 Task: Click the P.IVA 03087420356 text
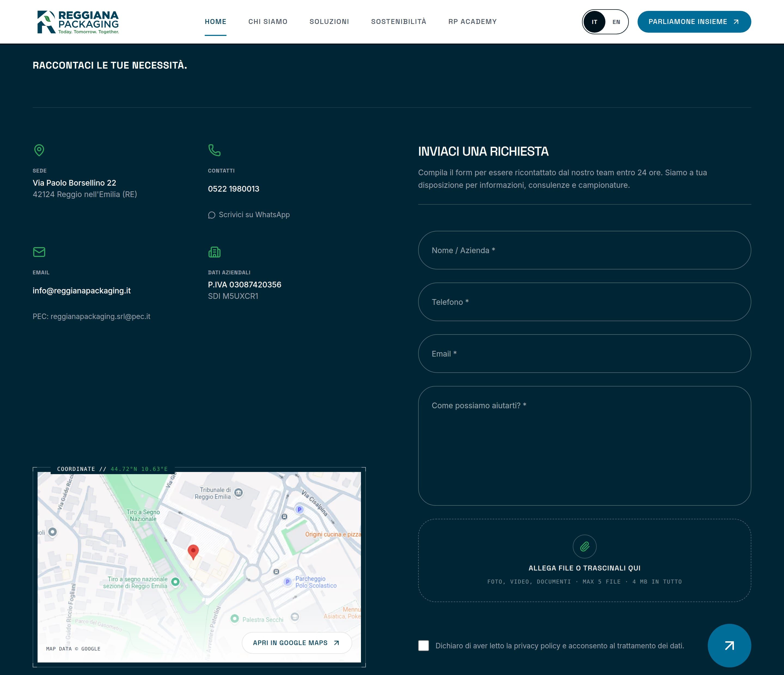click(x=244, y=284)
